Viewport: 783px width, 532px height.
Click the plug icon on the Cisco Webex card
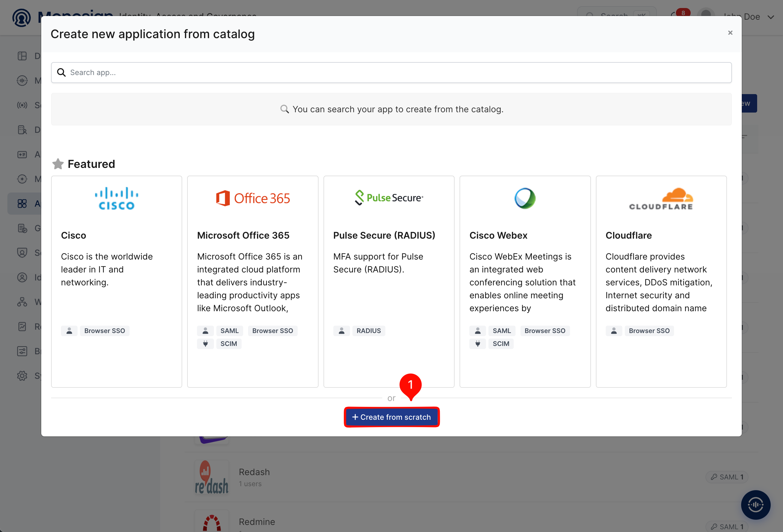477,343
